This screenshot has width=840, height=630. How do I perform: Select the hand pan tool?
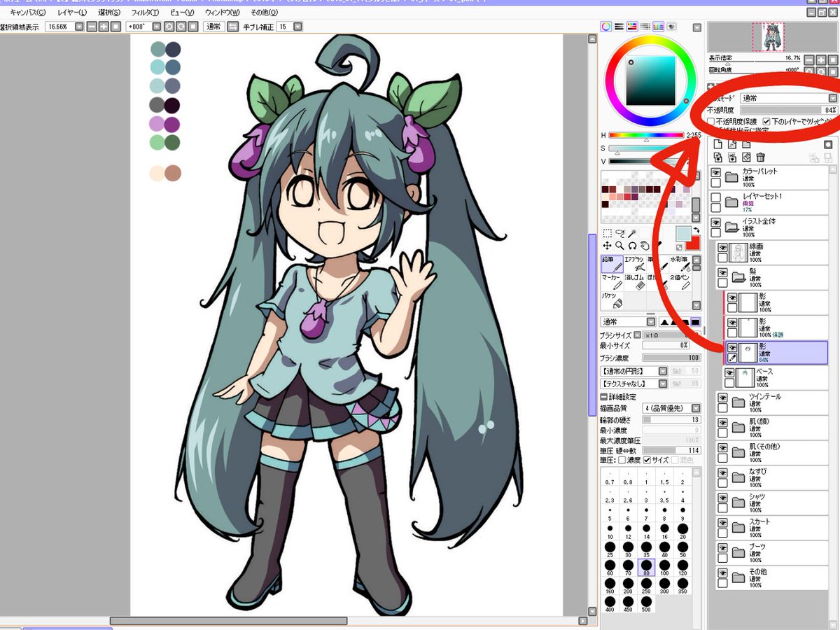click(x=645, y=246)
